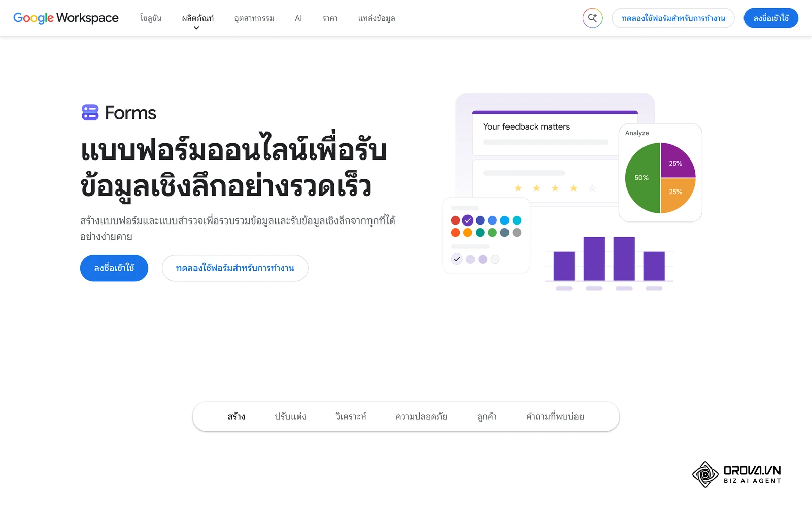Click the checkmark circle below swatches
The image size is (812, 508).
pyautogui.click(x=457, y=259)
